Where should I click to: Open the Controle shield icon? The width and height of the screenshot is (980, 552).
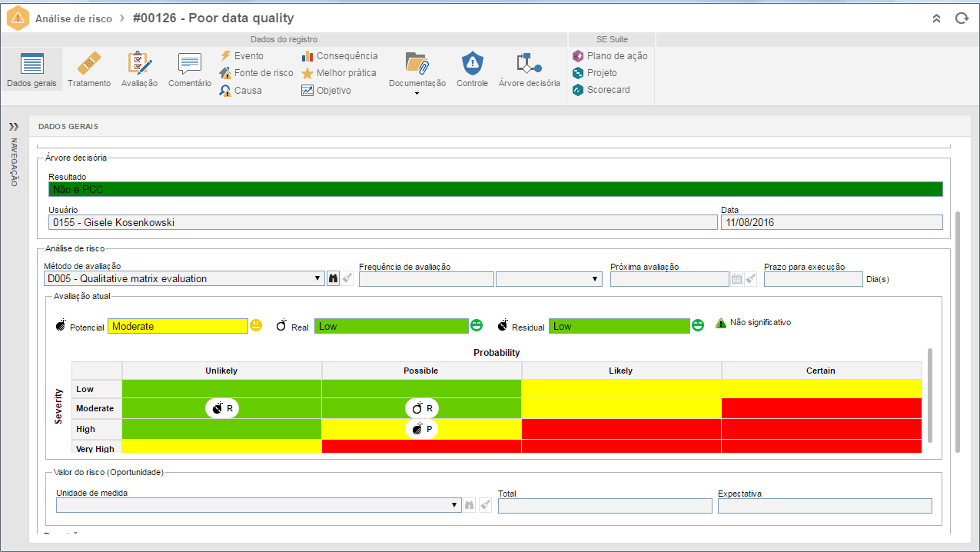tap(472, 63)
